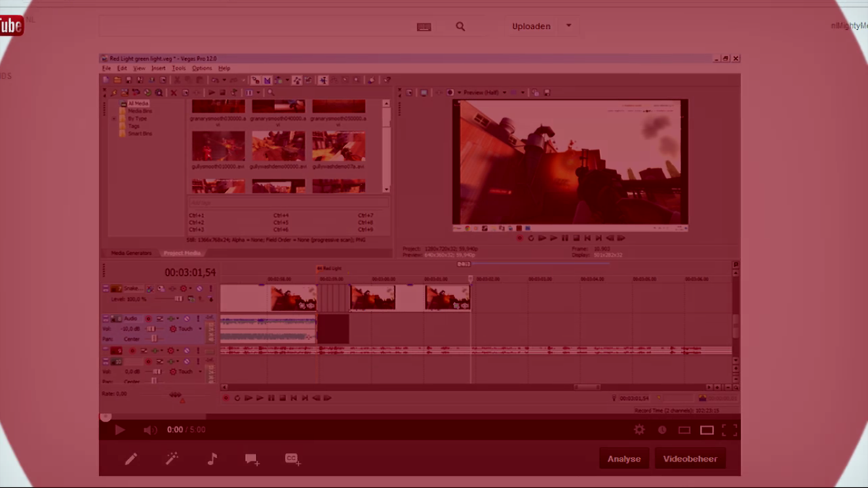Open video info editor with the pencil icon
The height and width of the screenshot is (488, 868).
(x=131, y=459)
